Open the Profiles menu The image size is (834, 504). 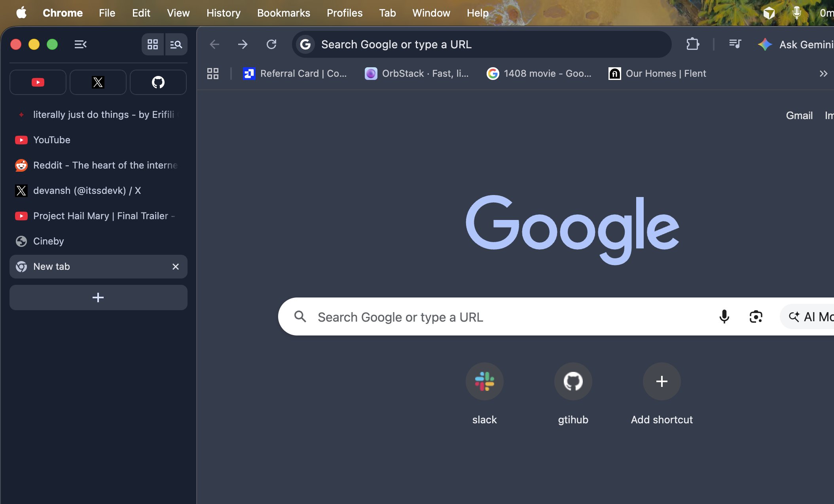[344, 13]
